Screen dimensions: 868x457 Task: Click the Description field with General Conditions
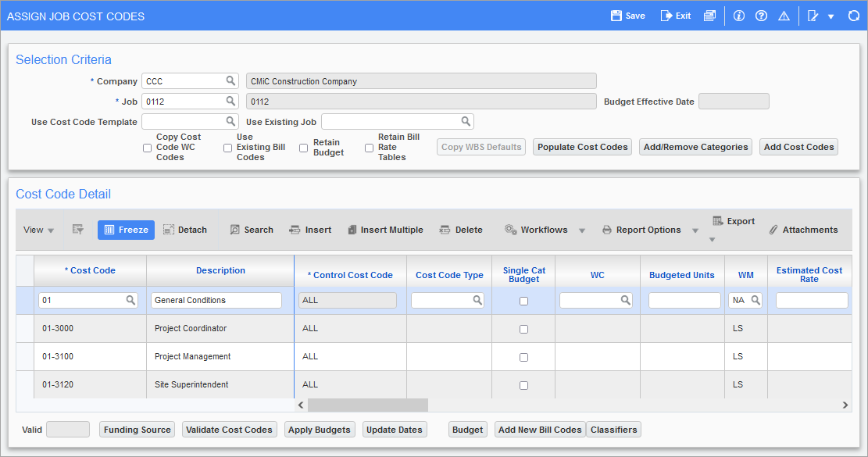[216, 300]
